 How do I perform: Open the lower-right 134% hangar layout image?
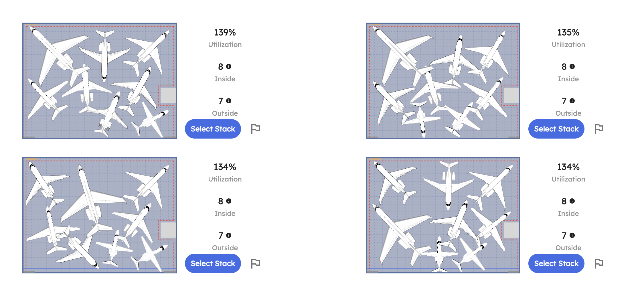pyautogui.click(x=443, y=215)
